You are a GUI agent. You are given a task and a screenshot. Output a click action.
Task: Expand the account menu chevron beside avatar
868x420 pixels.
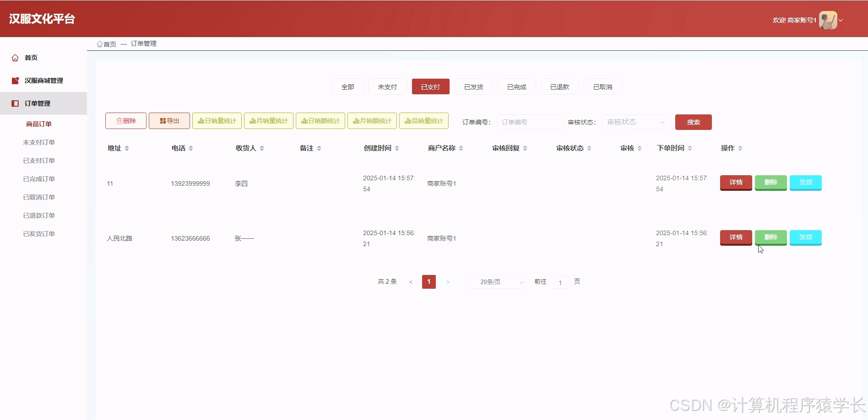[x=841, y=21]
